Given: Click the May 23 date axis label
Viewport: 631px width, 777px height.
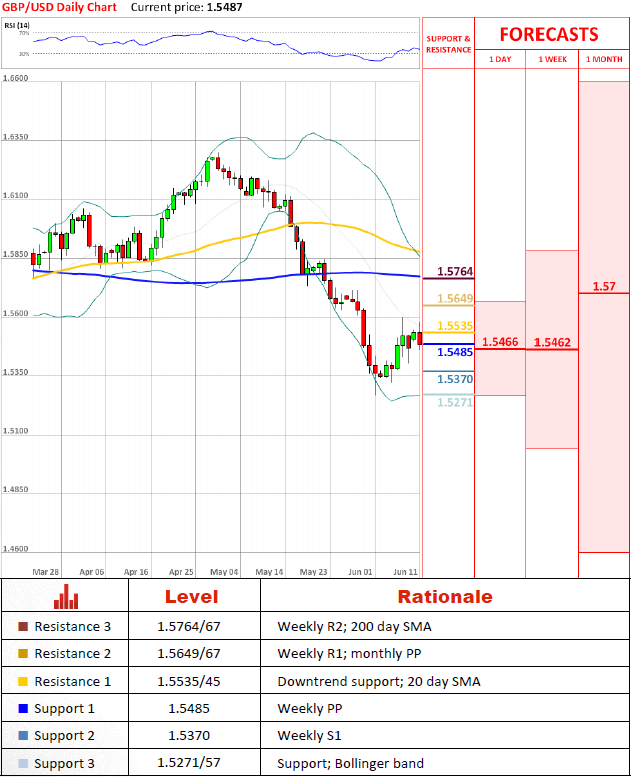Looking at the screenshot, I should 313,572.
